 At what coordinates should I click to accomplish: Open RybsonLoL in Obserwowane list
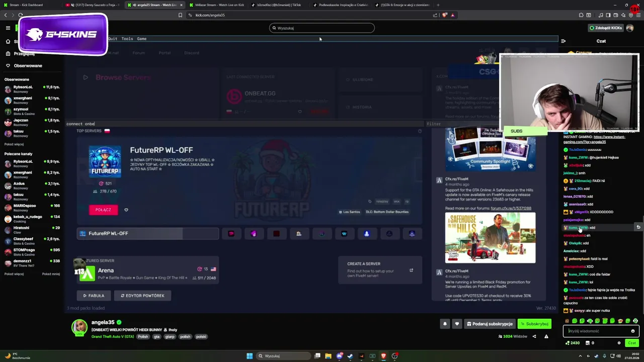32,89
